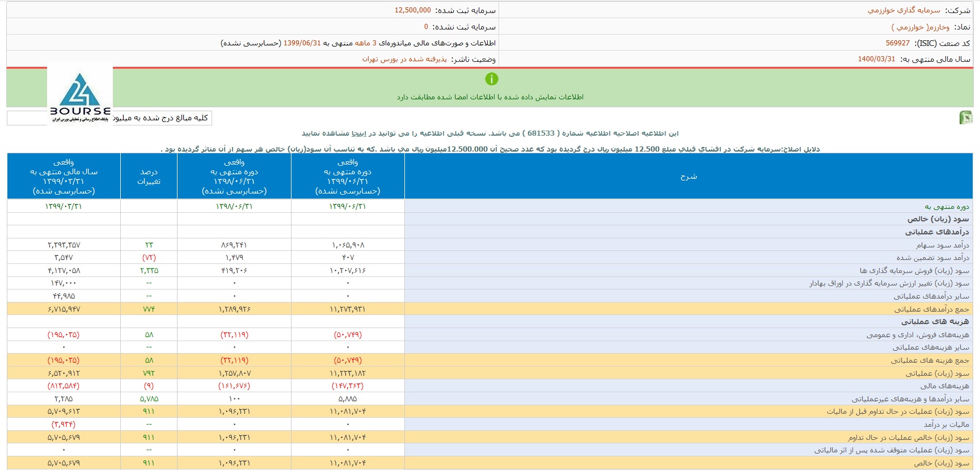Click ISIC code 569927

coord(898,43)
